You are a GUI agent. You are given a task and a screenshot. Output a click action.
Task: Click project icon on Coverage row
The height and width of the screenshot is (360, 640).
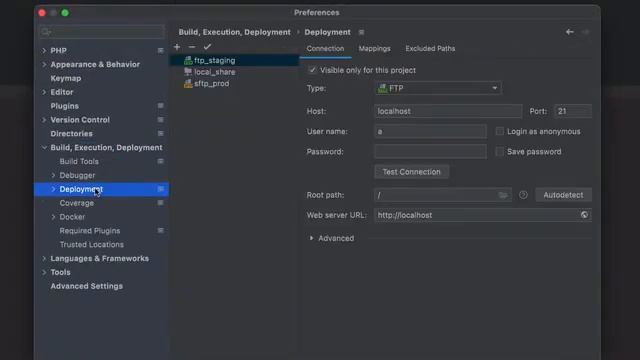point(160,203)
